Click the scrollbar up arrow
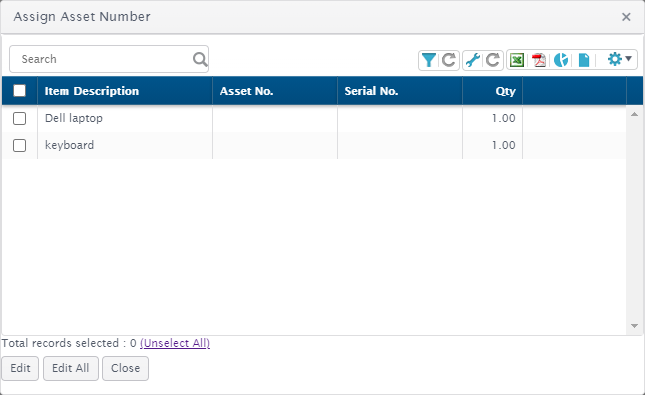The width and height of the screenshot is (645, 395). tap(634, 114)
